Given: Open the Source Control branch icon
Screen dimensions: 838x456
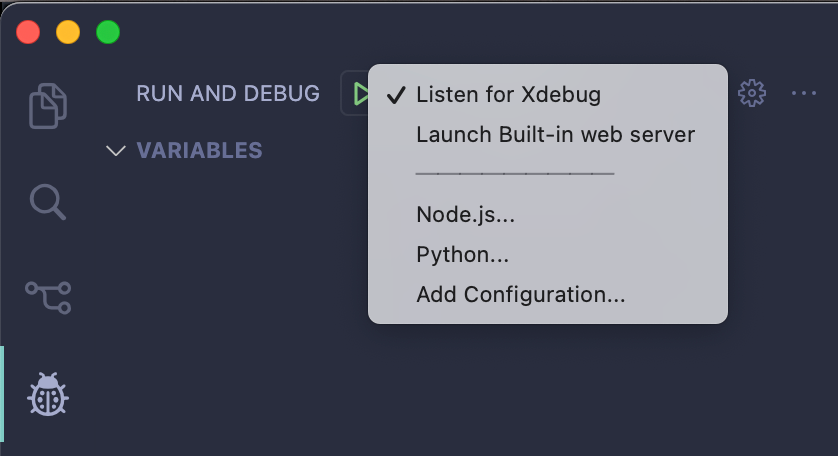Looking at the screenshot, I should [48, 297].
